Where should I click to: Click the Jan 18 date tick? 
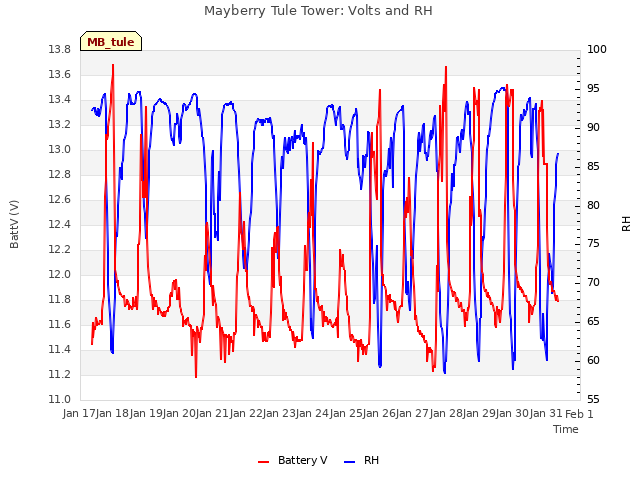point(113,414)
